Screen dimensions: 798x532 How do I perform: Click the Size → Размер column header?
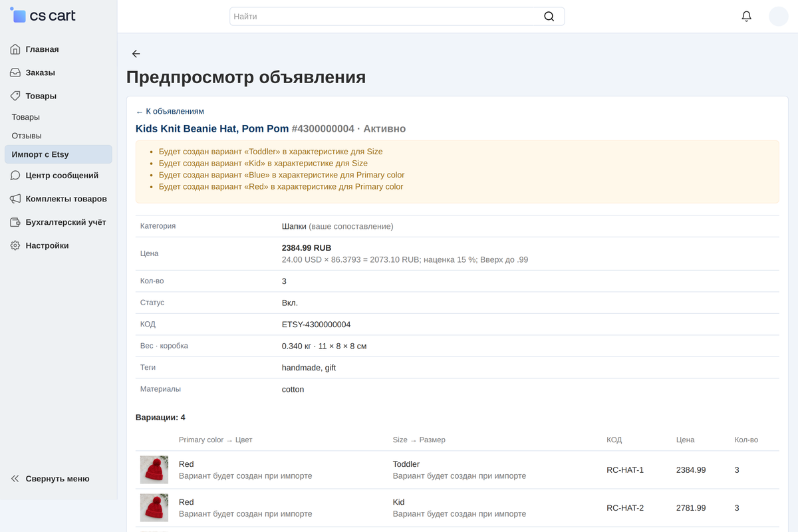tap(419, 440)
